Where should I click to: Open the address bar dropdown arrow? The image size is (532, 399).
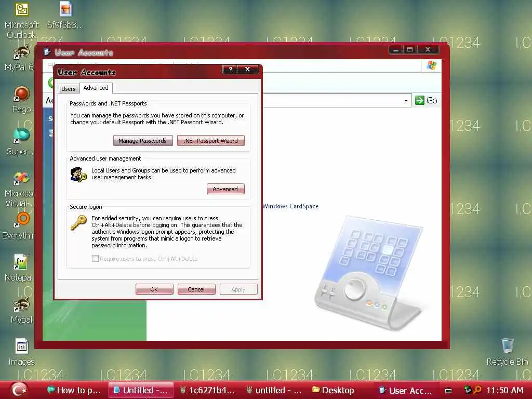pos(406,101)
